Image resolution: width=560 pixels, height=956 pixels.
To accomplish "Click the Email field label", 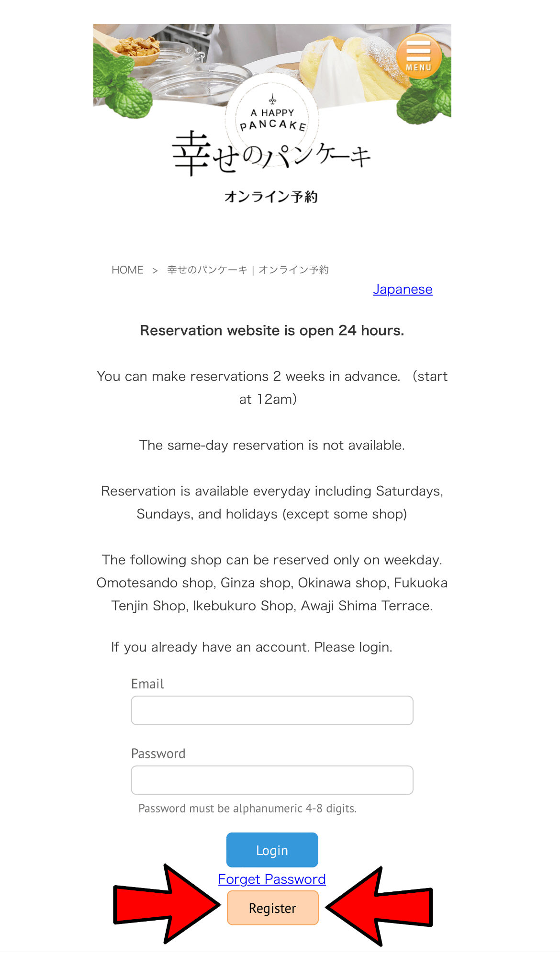I will point(147,684).
